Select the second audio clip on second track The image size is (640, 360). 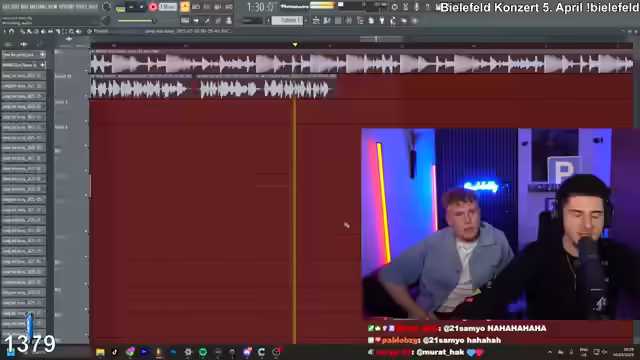pyautogui.click(x=266, y=87)
